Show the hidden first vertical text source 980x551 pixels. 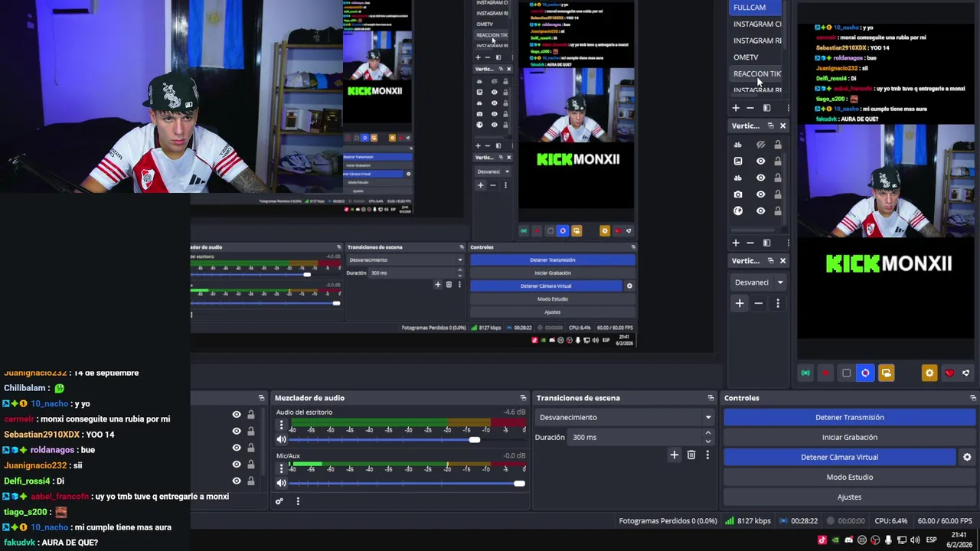760,145
